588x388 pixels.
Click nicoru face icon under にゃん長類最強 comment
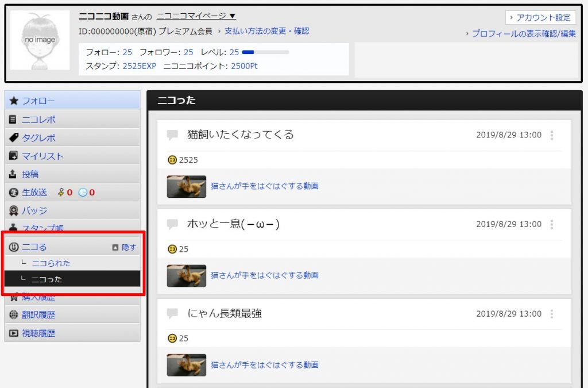coord(172,339)
